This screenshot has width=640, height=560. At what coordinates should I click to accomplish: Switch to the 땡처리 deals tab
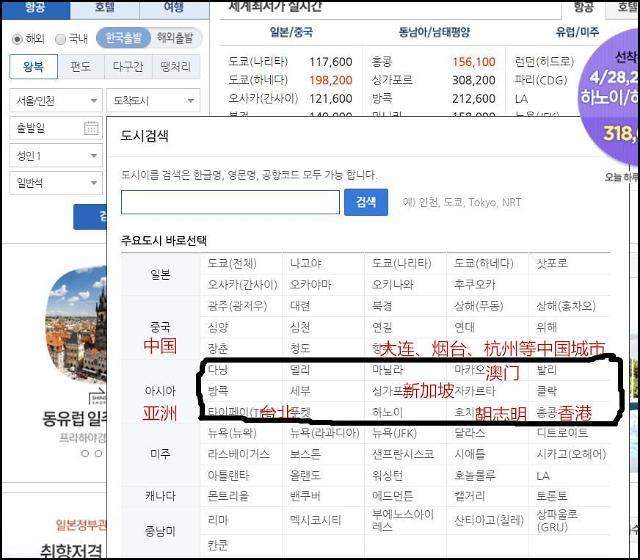pos(176,67)
